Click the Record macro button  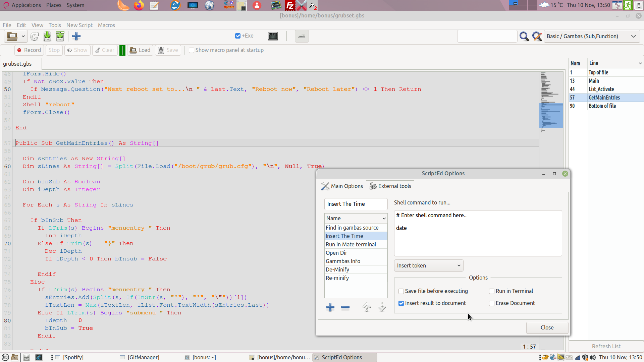[x=29, y=50]
